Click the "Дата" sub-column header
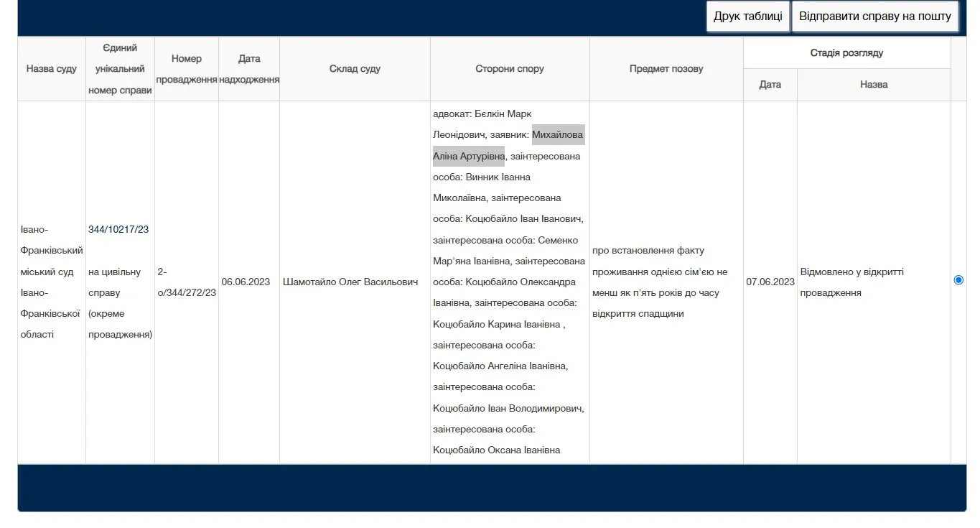The image size is (980, 528). [x=770, y=85]
